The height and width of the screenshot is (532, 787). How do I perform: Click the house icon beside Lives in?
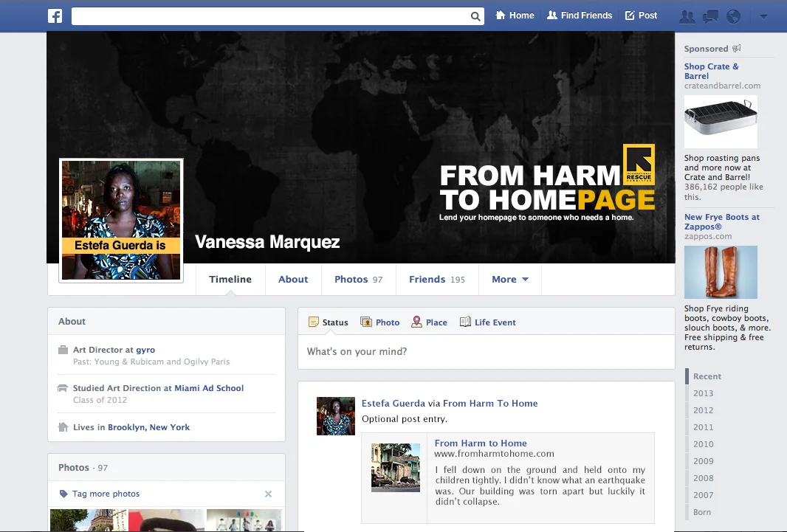pyautogui.click(x=63, y=427)
